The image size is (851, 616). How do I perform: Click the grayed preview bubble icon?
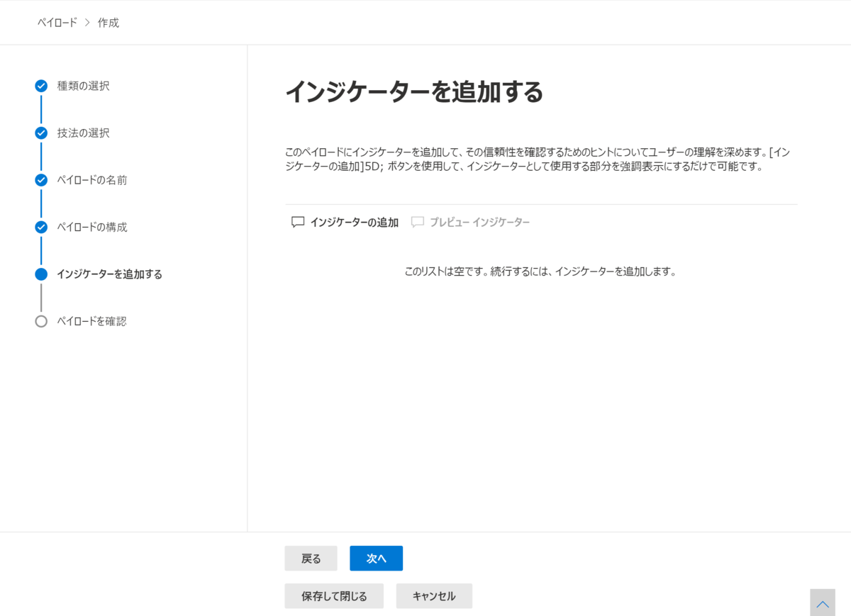(x=418, y=222)
